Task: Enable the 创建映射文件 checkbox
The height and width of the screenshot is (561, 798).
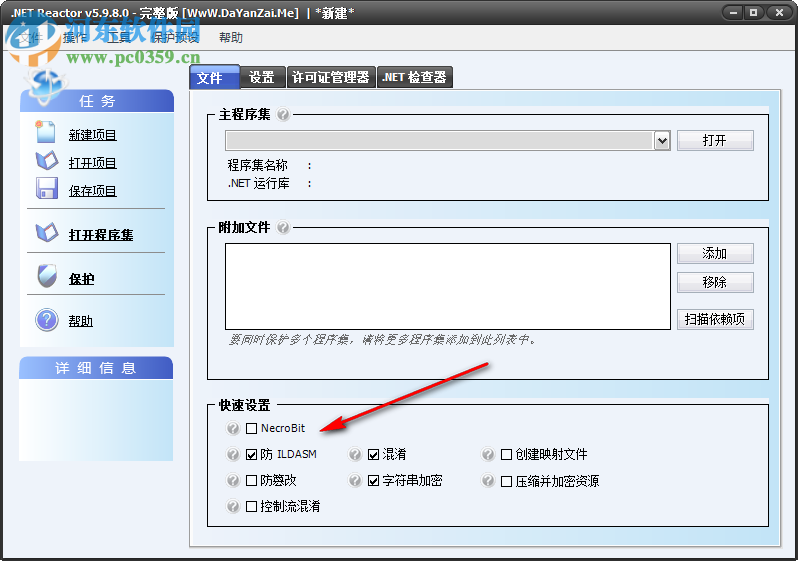Action: coord(506,455)
